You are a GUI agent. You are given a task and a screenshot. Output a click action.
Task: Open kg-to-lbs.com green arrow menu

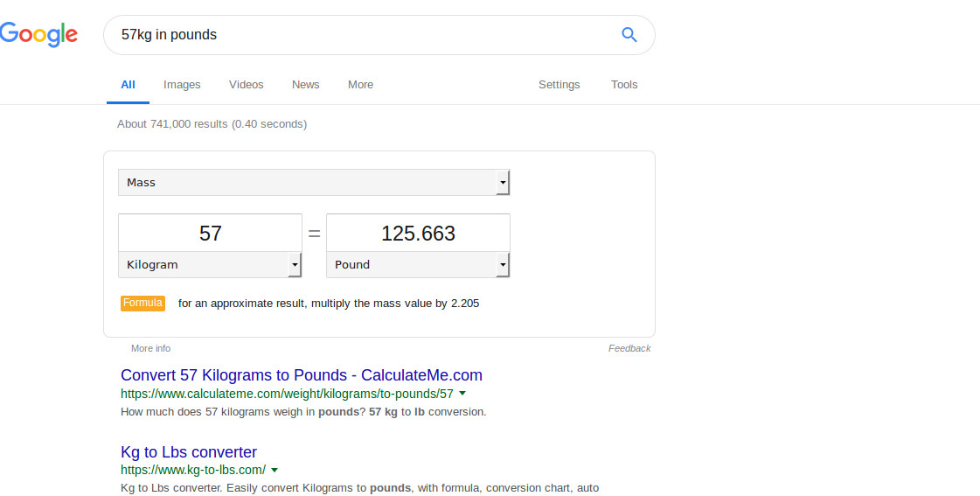point(275,470)
